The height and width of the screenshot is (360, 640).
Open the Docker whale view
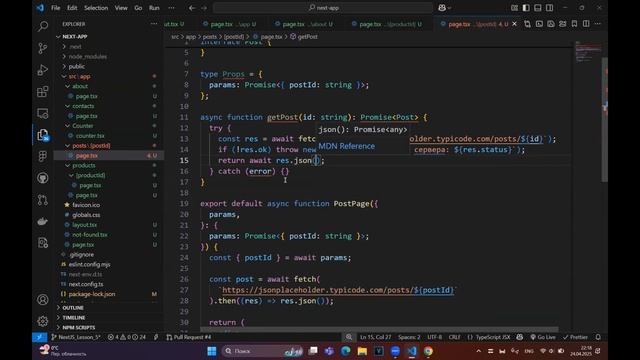coord(42,221)
